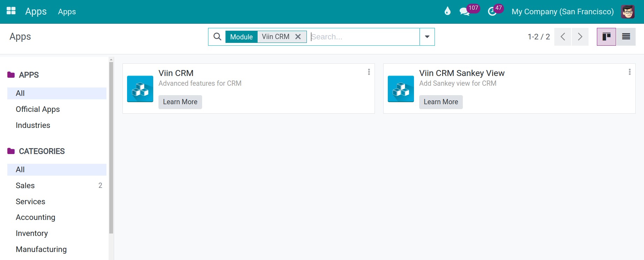Filter by Sales category

tap(57, 185)
